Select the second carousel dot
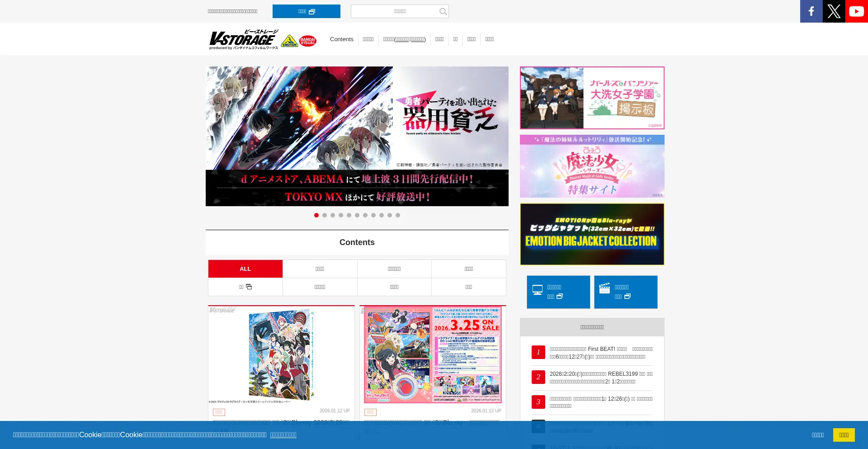This screenshot has height=449, width=868. click(x=325, y=215)
